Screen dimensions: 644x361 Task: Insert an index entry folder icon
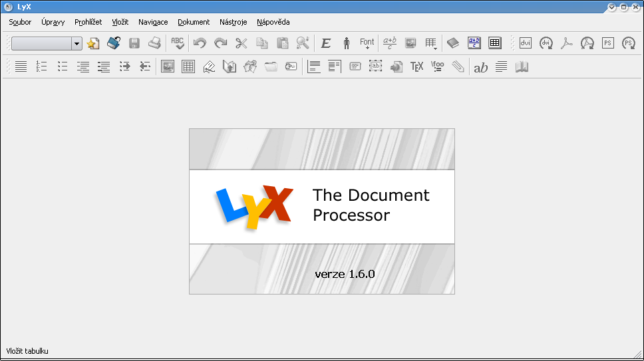click(271, 66)
